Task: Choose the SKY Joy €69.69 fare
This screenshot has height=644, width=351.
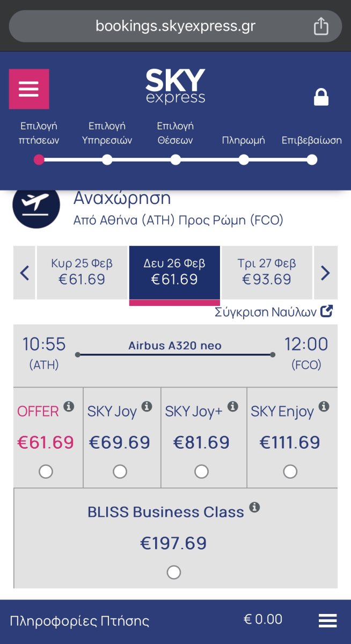Action: 120,472
